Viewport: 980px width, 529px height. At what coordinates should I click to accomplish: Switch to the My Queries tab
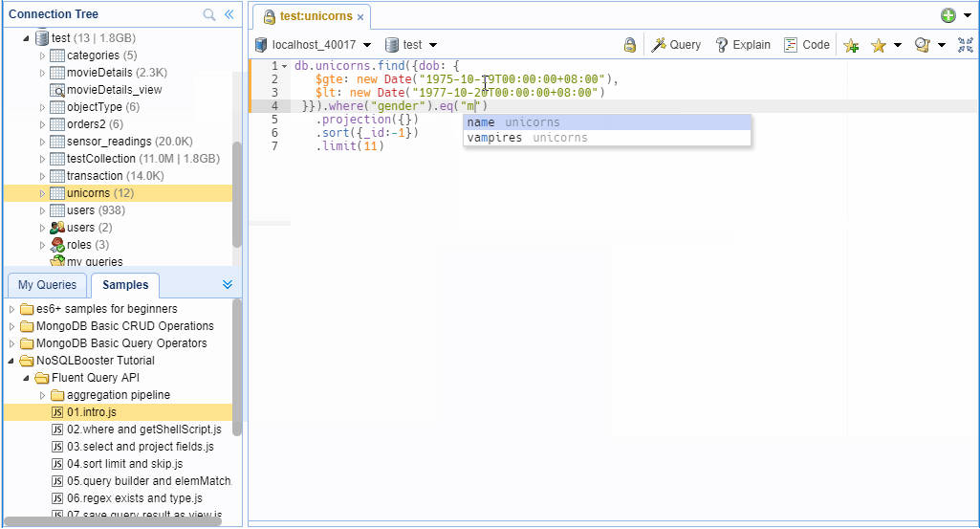47,285
